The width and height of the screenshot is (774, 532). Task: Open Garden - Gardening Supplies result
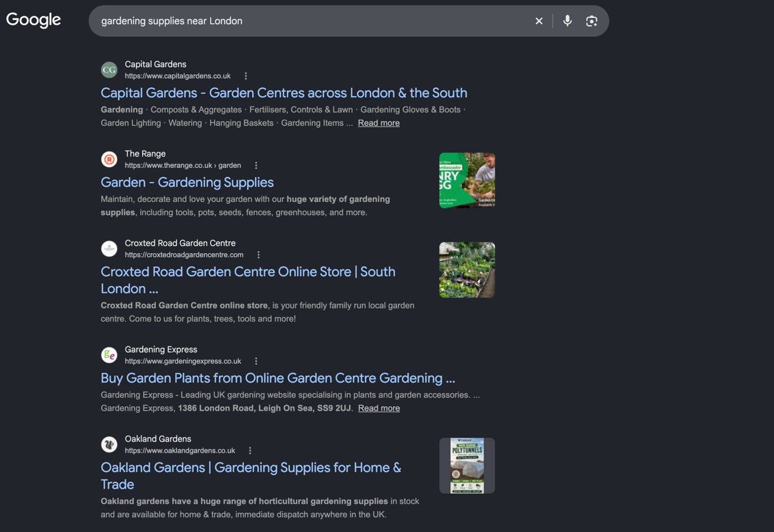click(187, 182)
